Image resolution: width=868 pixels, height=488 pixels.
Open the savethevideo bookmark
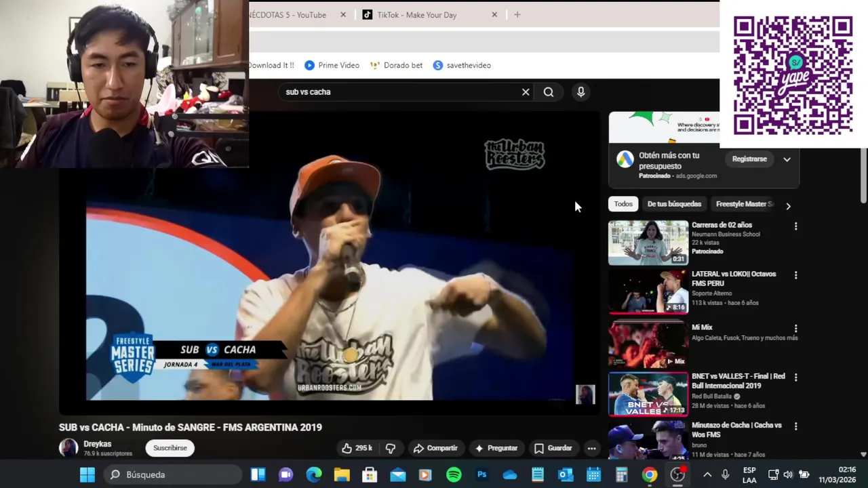coord(462,65)
